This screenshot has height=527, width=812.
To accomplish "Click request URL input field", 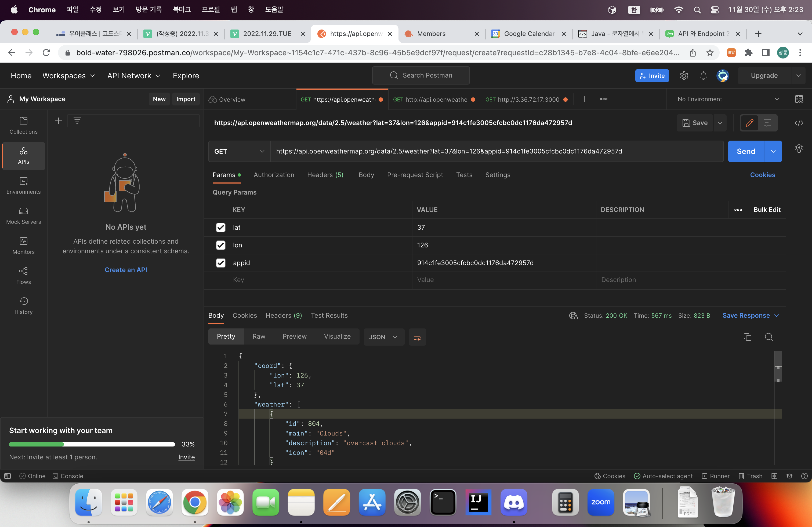I will pyautogui.click(x=496, y=151).
